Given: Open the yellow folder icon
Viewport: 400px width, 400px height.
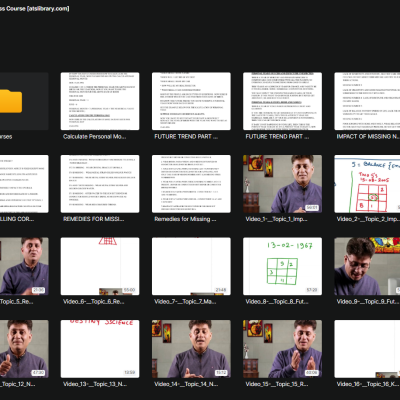Looking at the screenshot, I should pyautogui.click(x=11, y=101).
